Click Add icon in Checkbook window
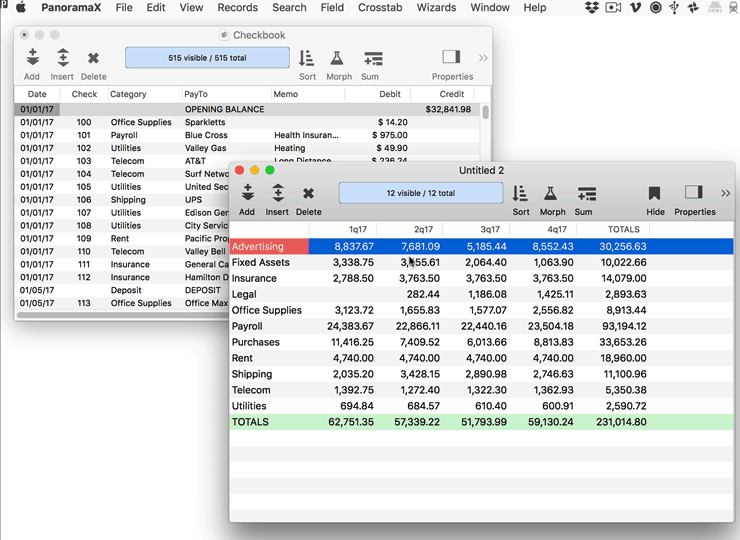This screenshot has width=740, height=540. click(x=32, y=58)
